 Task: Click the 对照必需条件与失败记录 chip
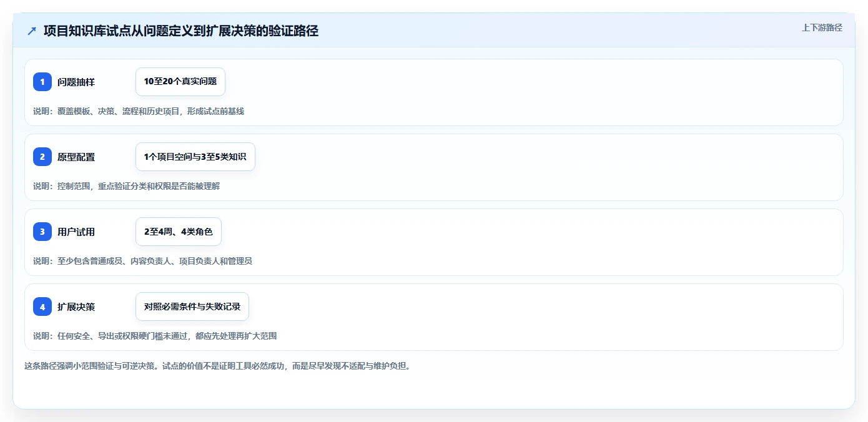[x=192, y=307]
